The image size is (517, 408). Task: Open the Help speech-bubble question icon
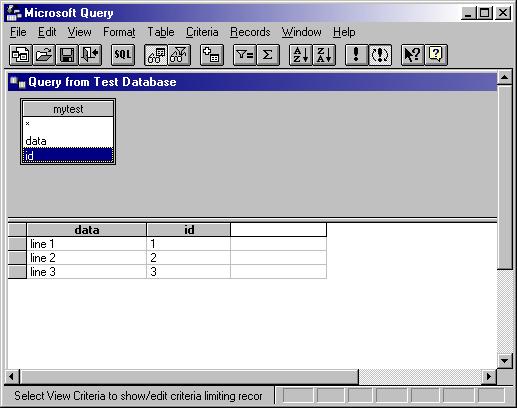tap(436, 55)
